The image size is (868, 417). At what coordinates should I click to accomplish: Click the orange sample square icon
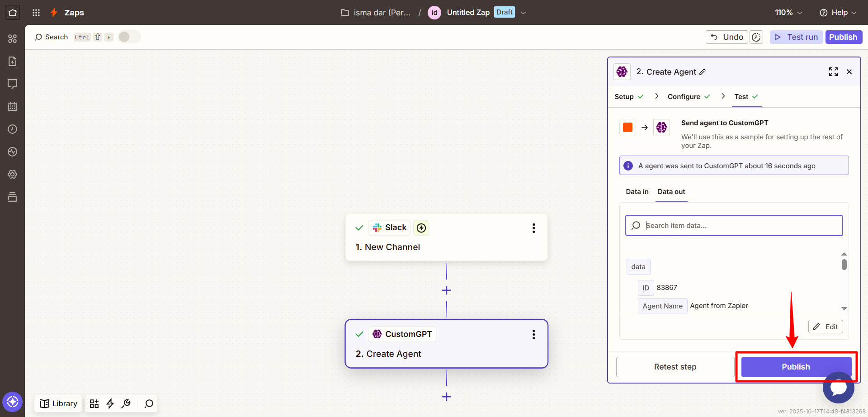pos(627,128)
